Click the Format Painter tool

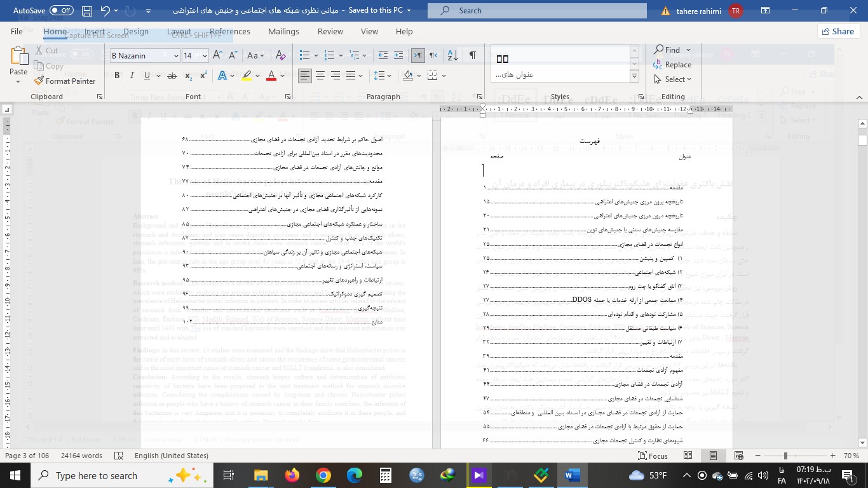(x=65, y=81)
